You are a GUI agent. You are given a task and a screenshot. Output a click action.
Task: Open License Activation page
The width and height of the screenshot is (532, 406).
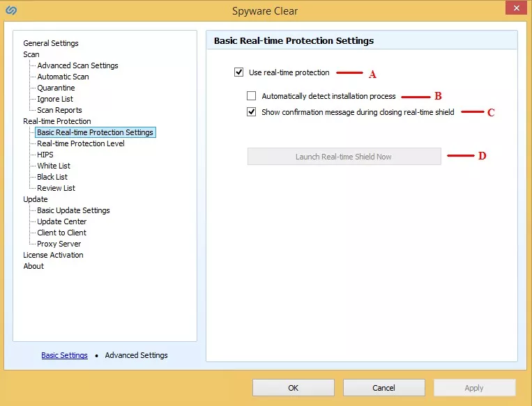tap(53, 255)
